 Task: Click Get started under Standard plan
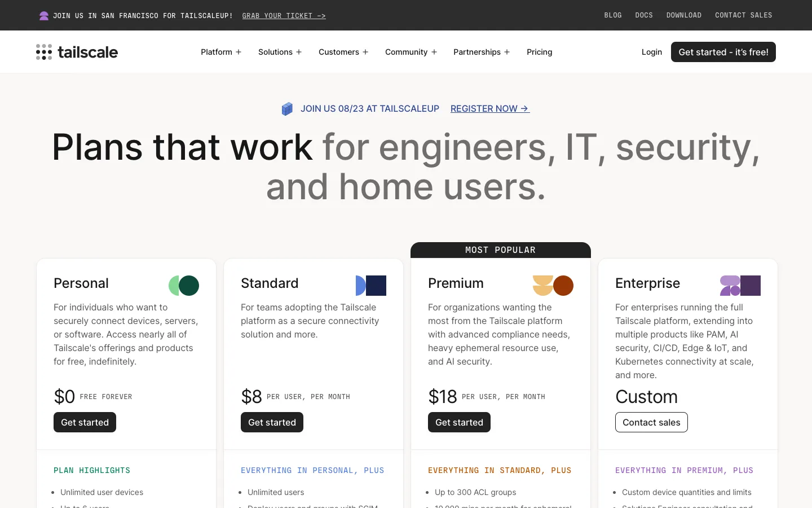272,422
